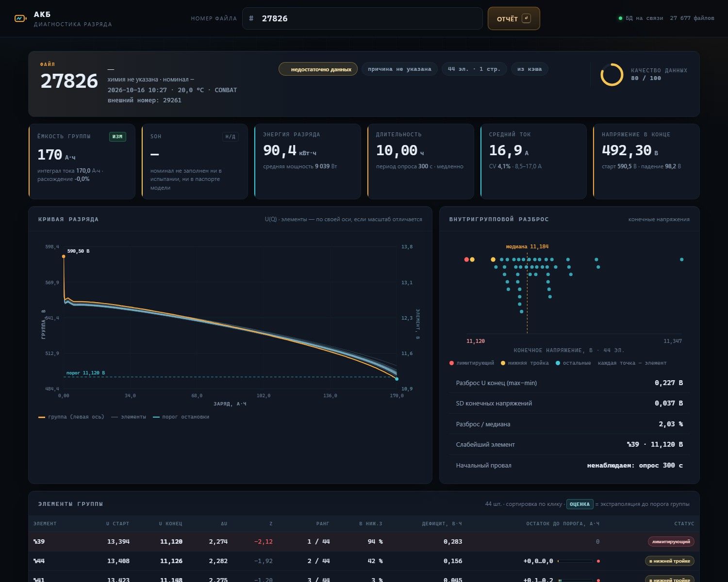Click the Н/Д badge in SOH card
728x582 pixels.
(x=231, y=137)
